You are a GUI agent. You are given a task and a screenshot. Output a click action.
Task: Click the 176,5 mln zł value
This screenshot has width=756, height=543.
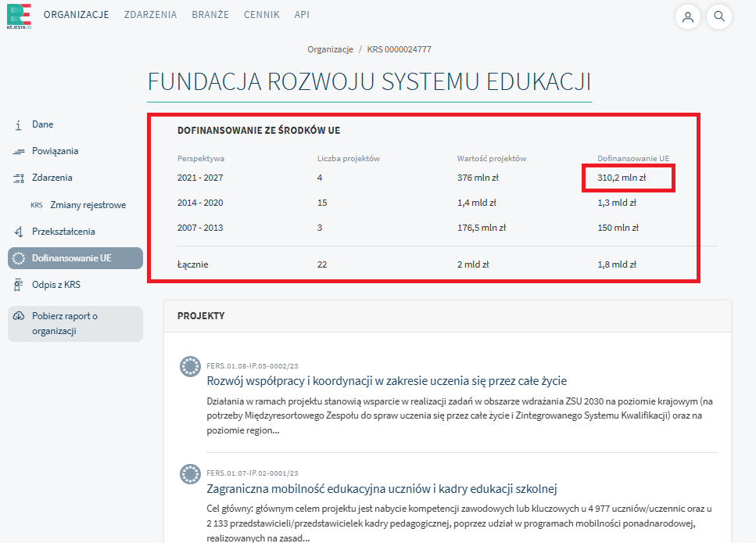[482, 228]
